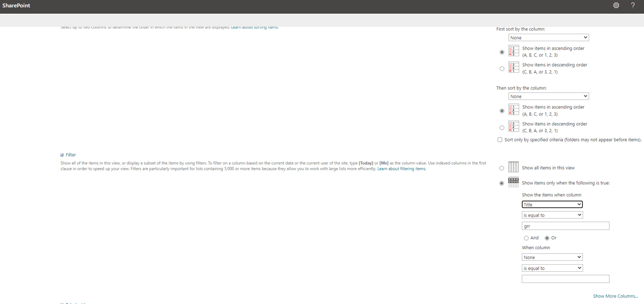Screen dimensions: 644x304
Task: Click the filter value field containing grr
Action: (x=566, y=226)
